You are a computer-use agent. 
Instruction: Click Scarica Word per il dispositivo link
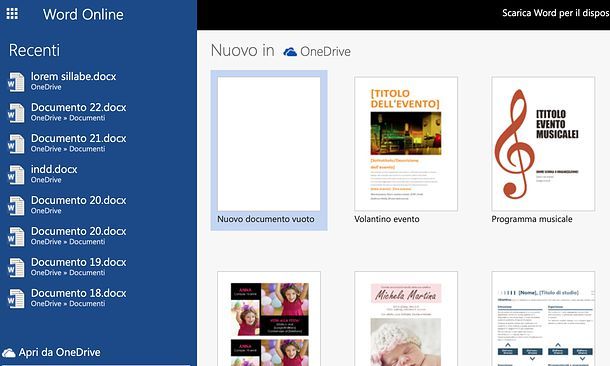click(x=556, y=13)
